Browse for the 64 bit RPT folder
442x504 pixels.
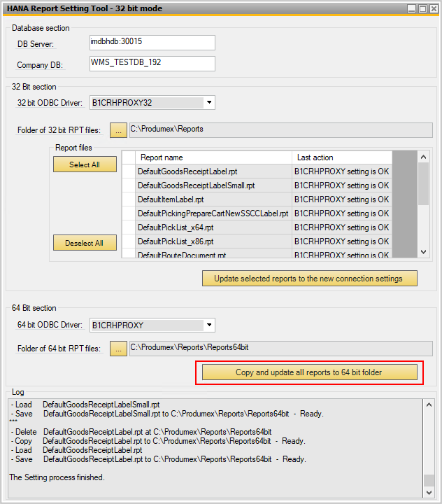[119, 349]
